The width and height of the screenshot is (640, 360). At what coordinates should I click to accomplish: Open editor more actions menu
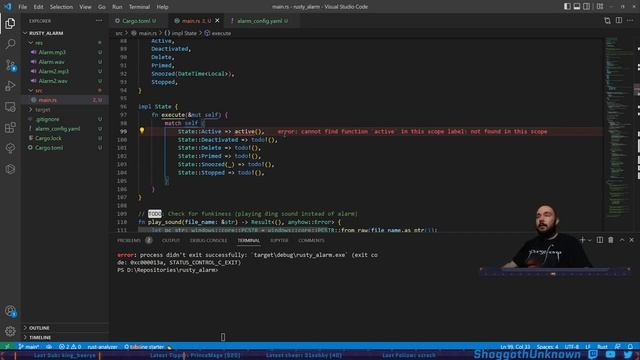click(x=630, y=20)
